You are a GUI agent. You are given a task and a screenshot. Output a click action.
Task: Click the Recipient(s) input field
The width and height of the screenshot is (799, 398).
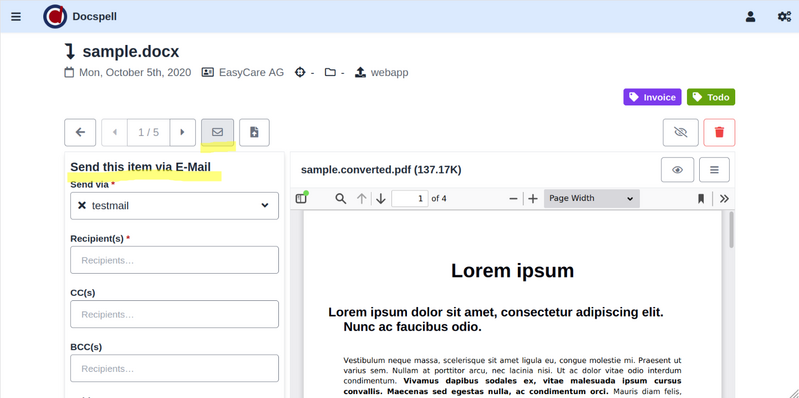click(x=174, y=260)
